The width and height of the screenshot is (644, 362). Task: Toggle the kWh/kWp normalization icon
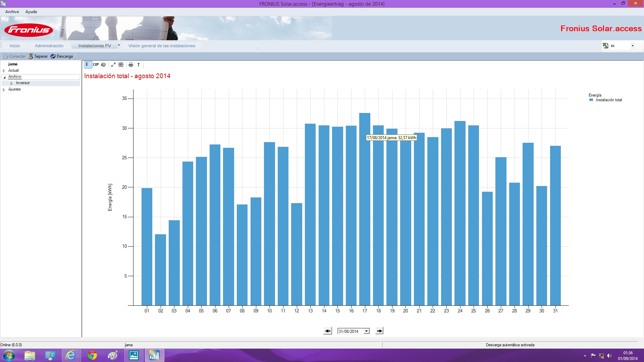(121, 65)
